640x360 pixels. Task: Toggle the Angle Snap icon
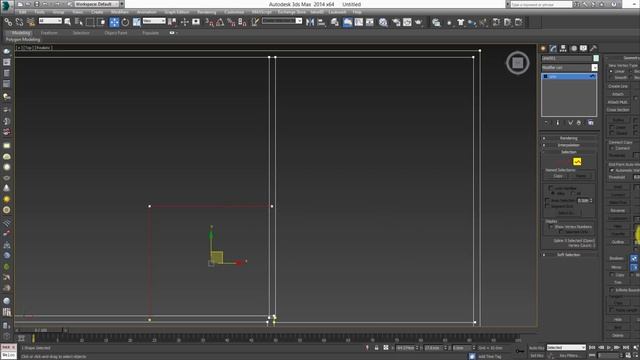(220, 22)
